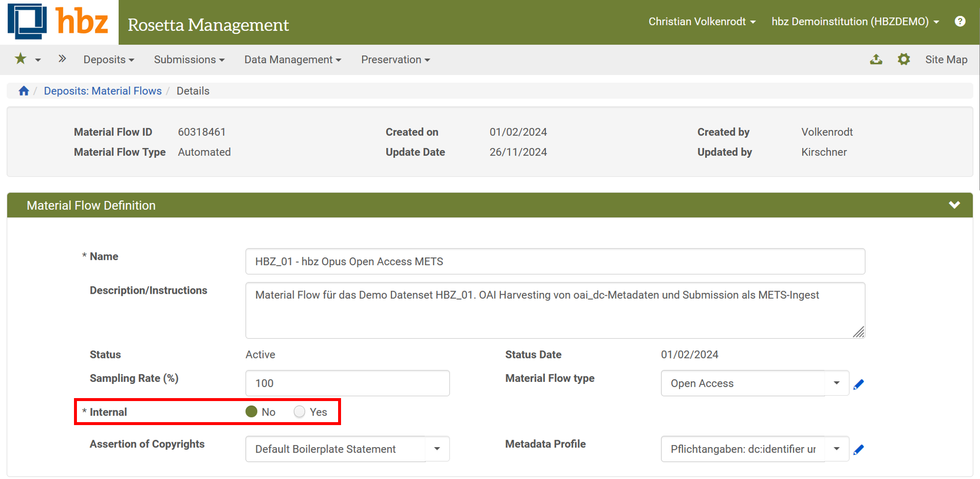
Task: Edit Metadata Profile via pencil icon
Action: [x=859, y=449]
